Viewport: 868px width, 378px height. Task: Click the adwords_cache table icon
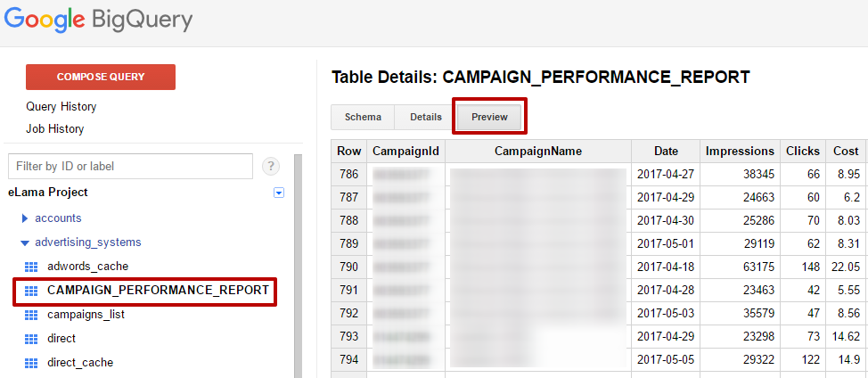31,266
